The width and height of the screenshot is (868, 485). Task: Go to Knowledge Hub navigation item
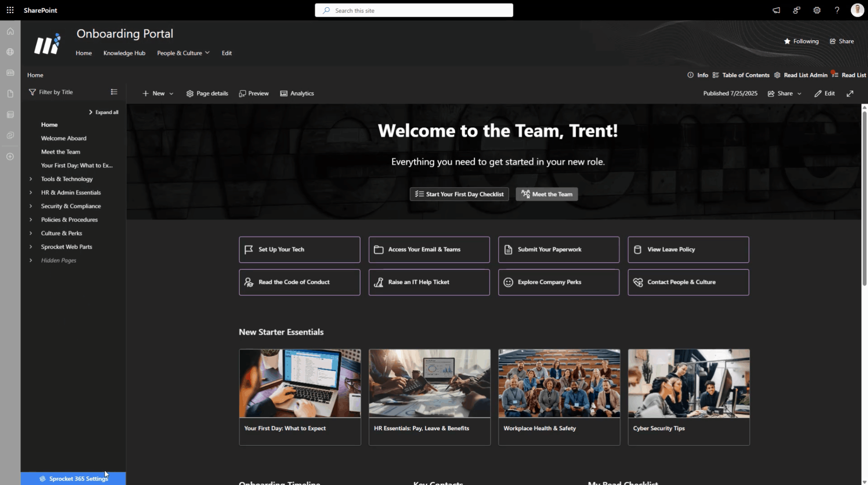[124, 53]
